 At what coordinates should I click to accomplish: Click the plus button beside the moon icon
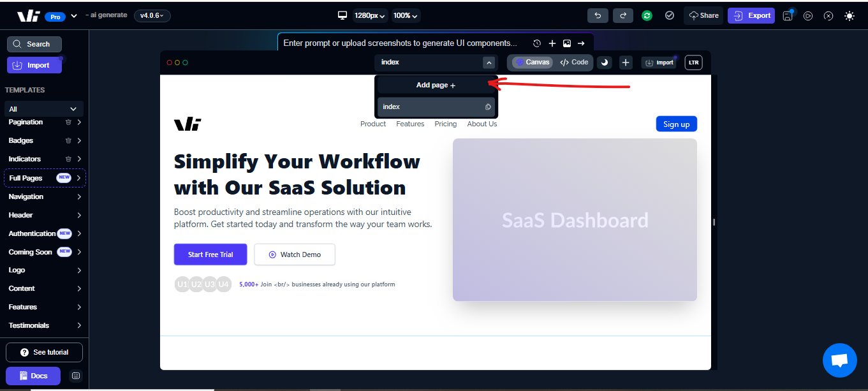coord(626,63)
